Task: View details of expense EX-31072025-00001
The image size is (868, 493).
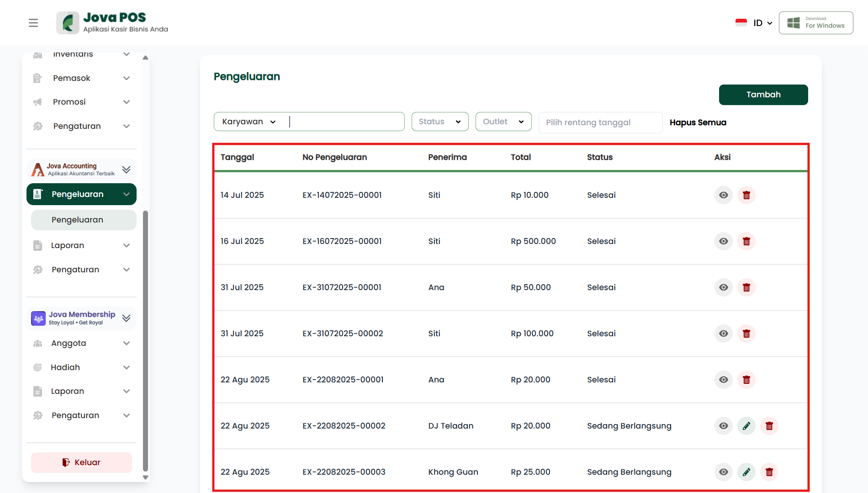Action: tap(723, 287)
